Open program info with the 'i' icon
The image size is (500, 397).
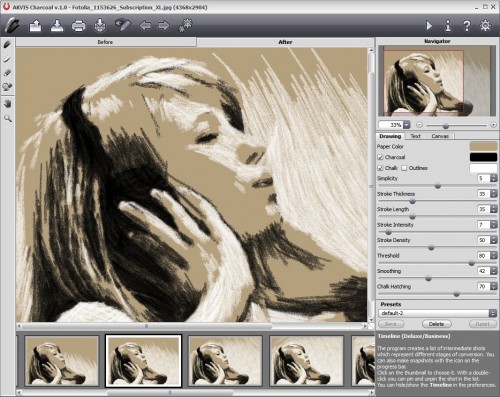(x=448, y=26)
